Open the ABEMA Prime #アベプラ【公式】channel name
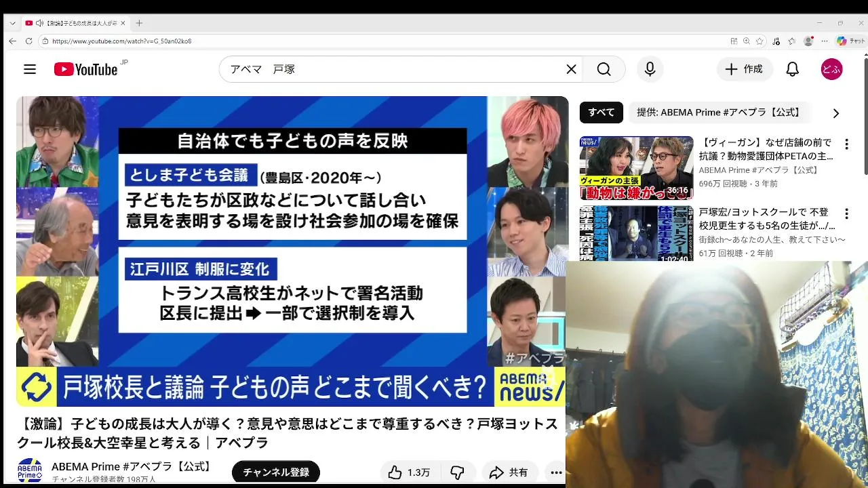Screen dimensions: 868x488 (133, 466)
